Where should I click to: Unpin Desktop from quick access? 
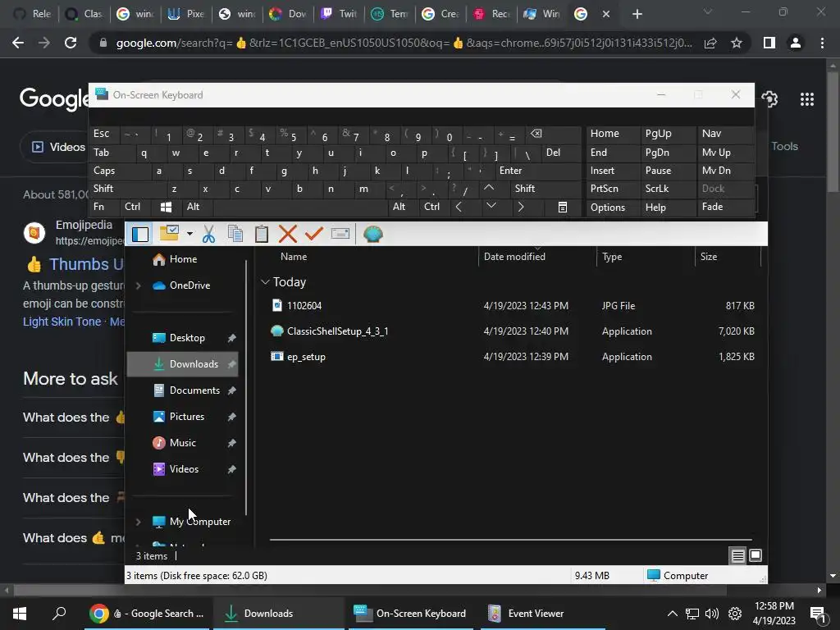(231, 339)
